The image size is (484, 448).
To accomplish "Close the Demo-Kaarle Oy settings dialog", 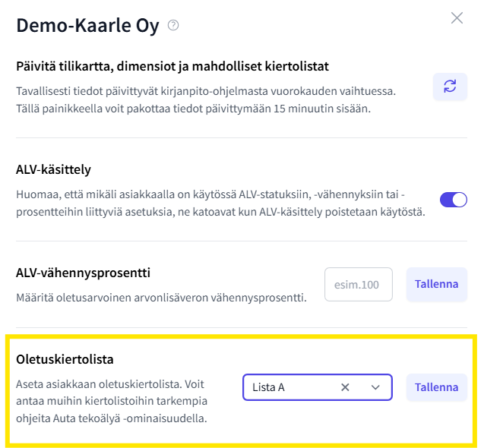I will click(x=457, y=18).
